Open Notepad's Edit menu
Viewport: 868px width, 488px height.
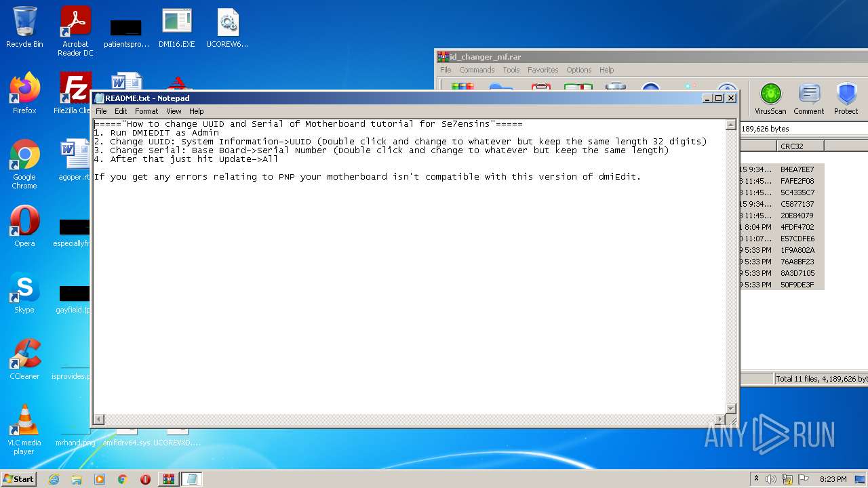(121, 111)
